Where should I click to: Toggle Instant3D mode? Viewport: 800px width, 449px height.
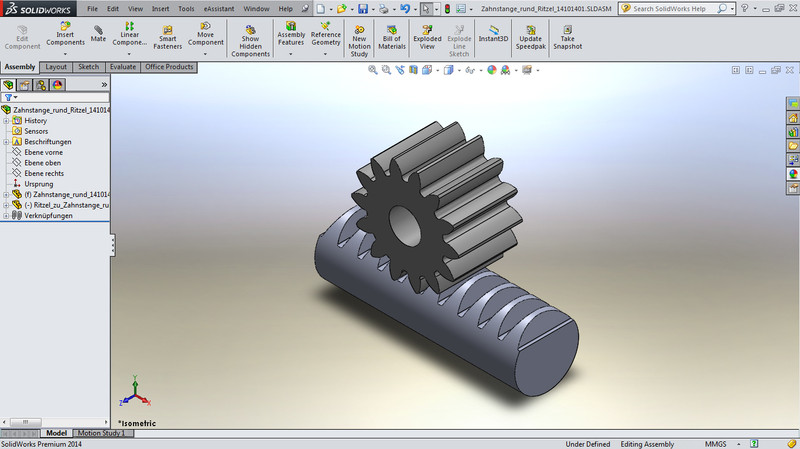pos(493,33)
